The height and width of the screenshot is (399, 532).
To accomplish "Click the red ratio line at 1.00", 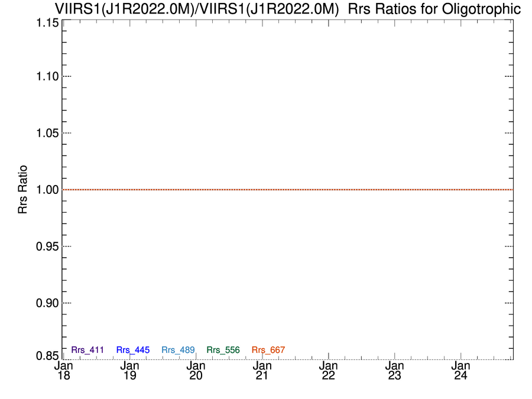I will tap(288, 190).
